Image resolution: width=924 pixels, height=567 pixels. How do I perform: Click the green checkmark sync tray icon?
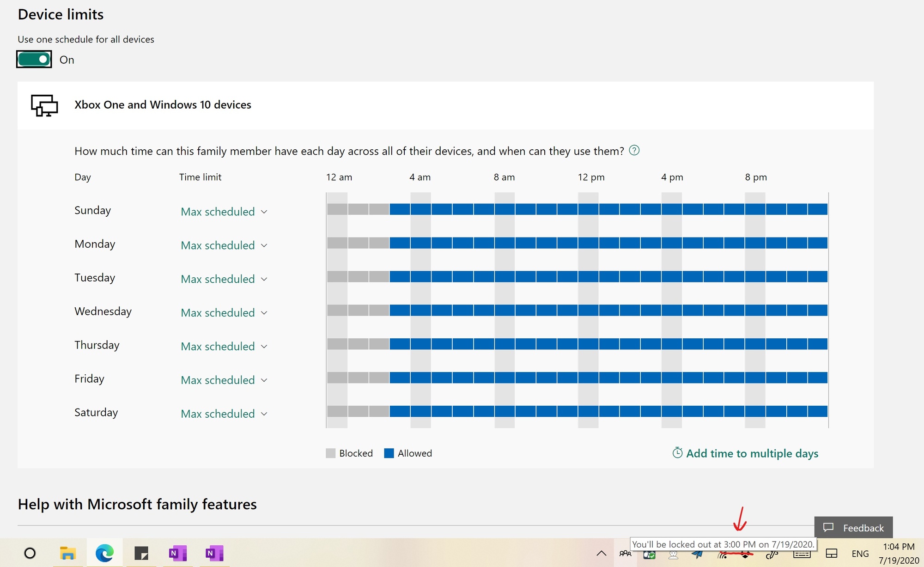650,555
